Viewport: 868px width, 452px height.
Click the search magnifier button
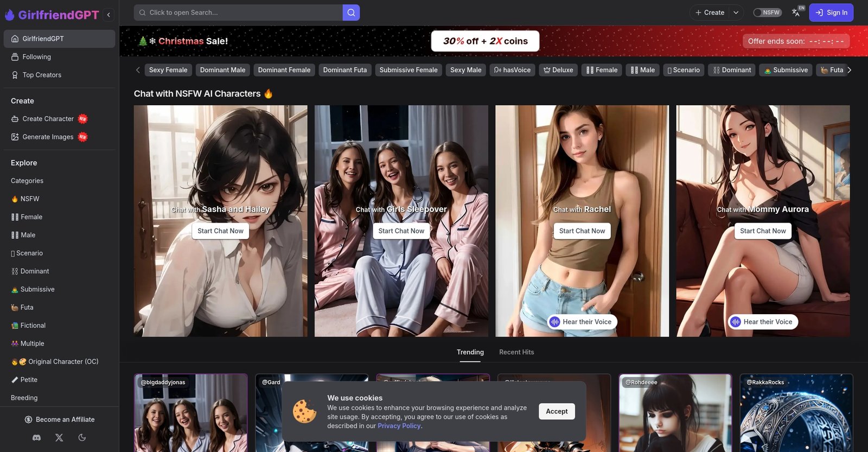click(351, 12)
